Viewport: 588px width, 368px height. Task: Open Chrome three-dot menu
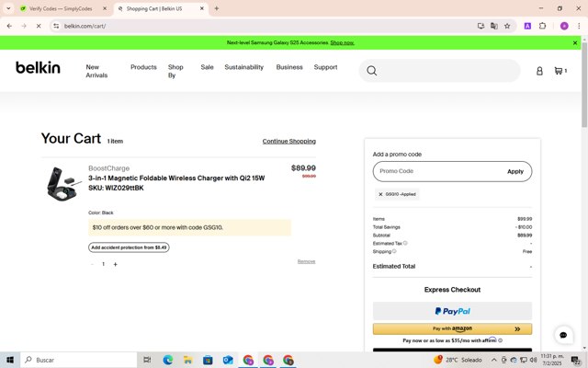[x=579, y=26]
